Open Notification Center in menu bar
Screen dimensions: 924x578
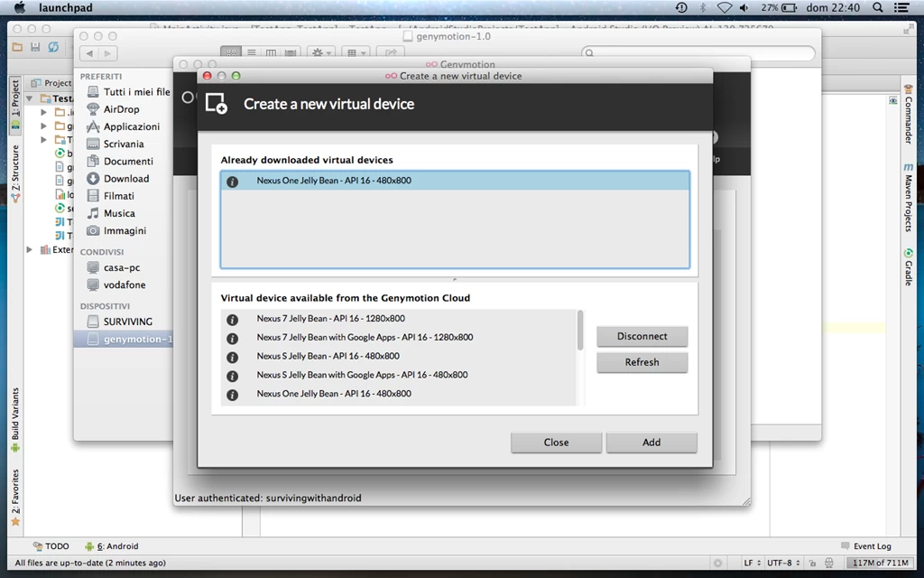[x=901, y=7]
